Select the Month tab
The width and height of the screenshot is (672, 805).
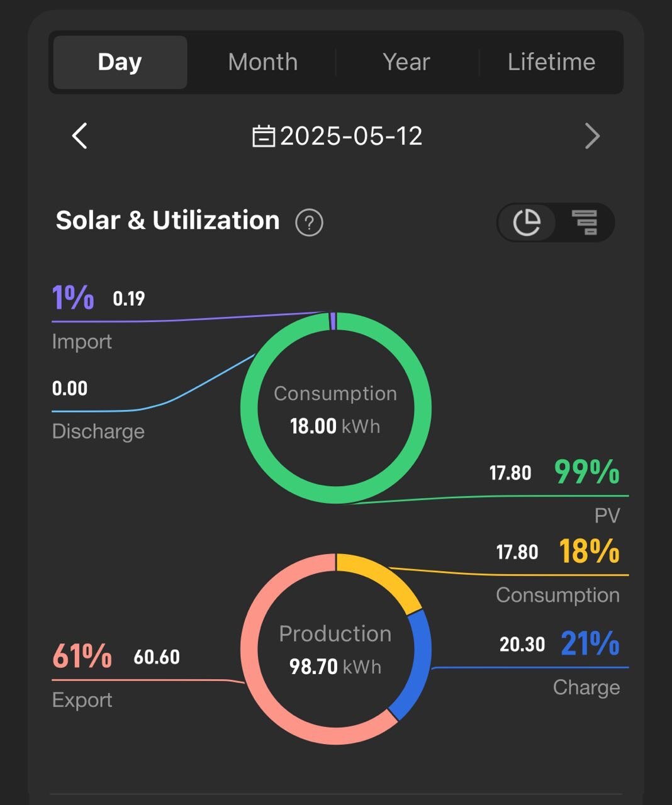(x=263, y=62)
